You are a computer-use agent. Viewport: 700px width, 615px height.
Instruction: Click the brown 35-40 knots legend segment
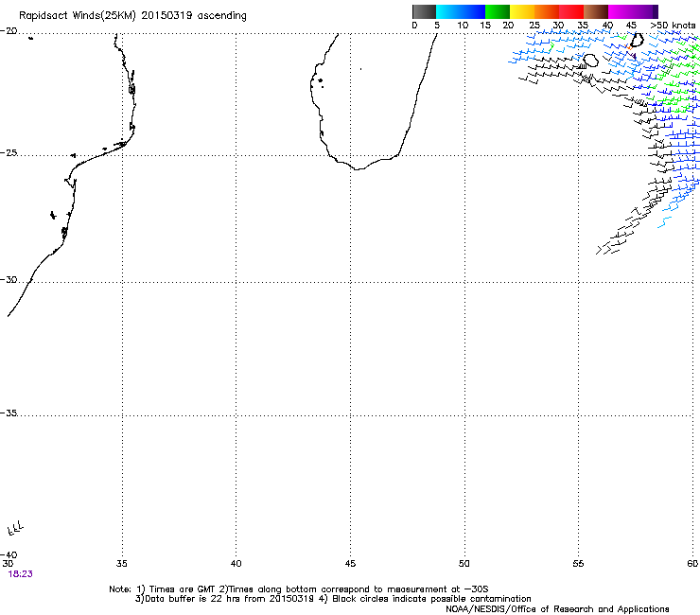coord(596,11)
